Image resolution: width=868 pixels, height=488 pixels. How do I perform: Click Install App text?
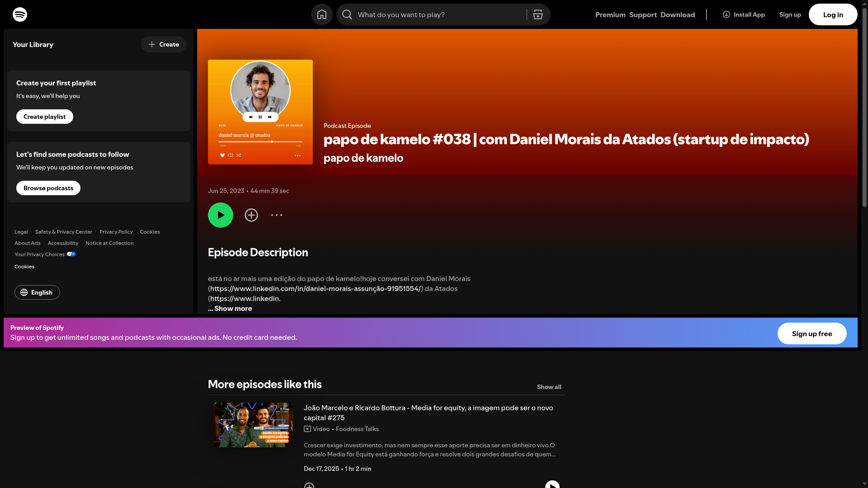[x=749, y=14]
